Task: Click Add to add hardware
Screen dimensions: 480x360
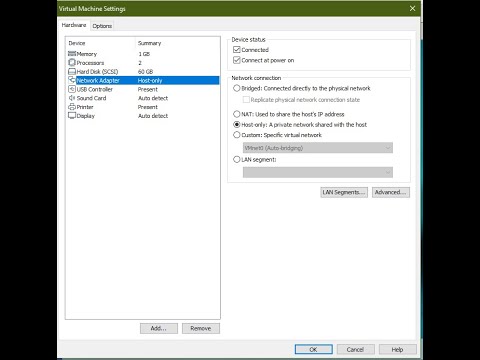Action: [x=159, y=328]
